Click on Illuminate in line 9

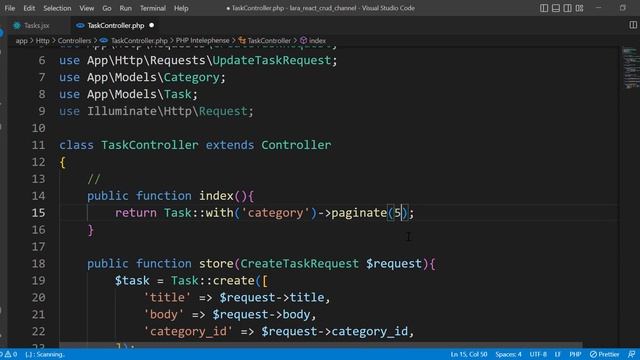point(122,111)
